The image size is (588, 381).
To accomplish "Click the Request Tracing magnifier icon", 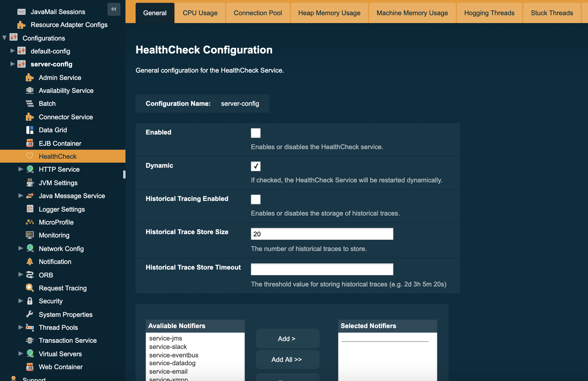I will (30, 288).
